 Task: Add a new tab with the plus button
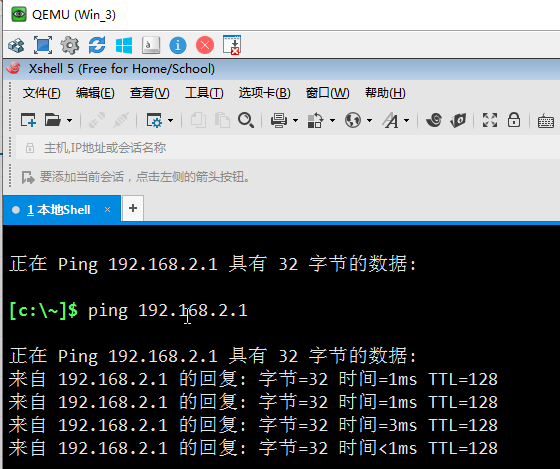(133, 208)
